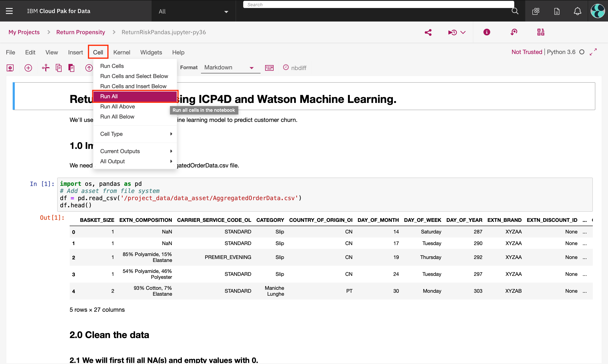Image resolution: width=608 pixels, height=364 pixels.
Task: Toggle fullscreen expand arrows icon
Action: pyautogui.click(x=593, y=52)
